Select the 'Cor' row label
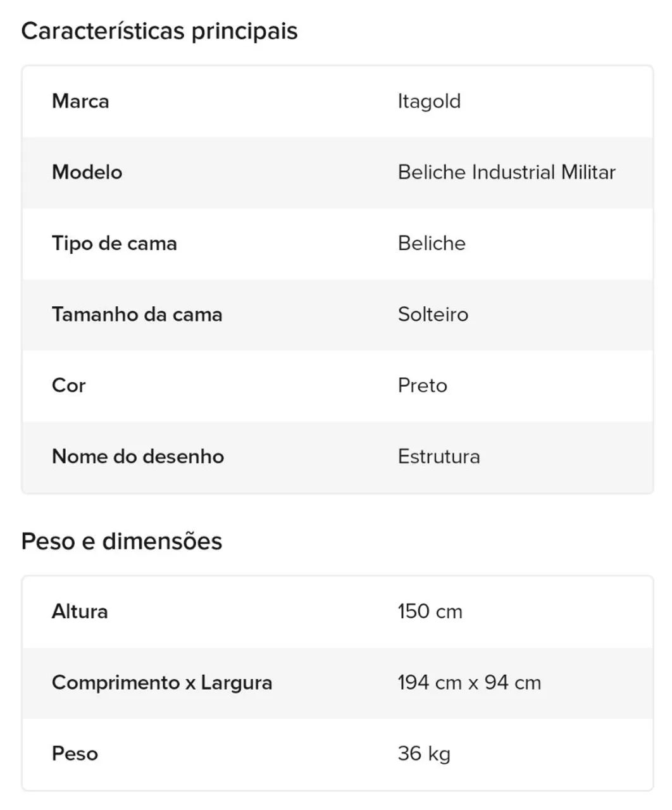 68,385
